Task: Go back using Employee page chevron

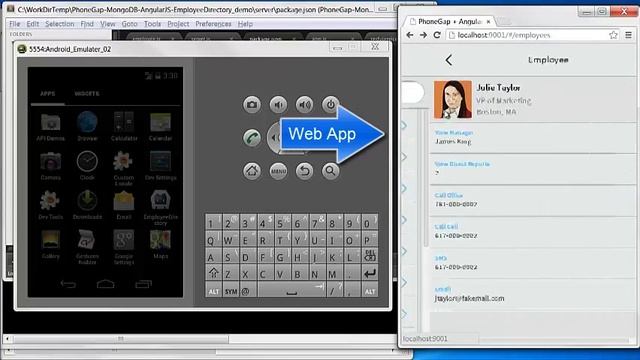Action: [x=449, y=60]
